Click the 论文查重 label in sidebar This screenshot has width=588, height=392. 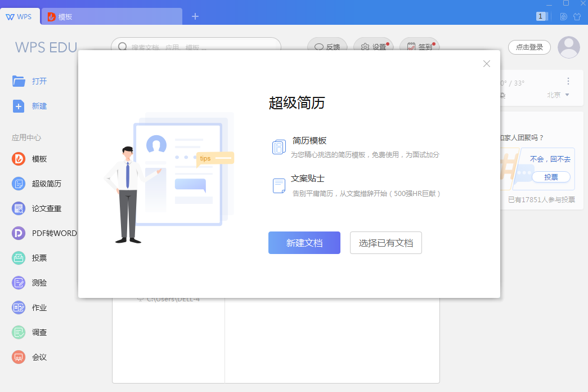[47, 208]
